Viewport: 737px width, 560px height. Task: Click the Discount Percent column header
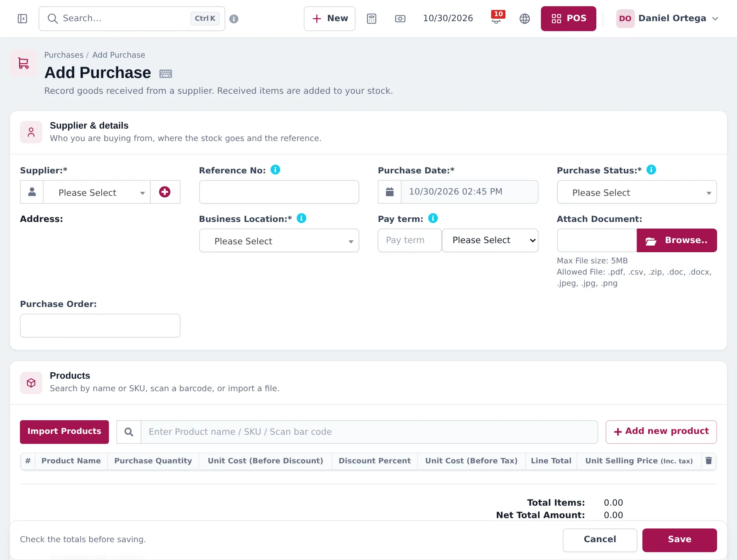coord(375,461)
